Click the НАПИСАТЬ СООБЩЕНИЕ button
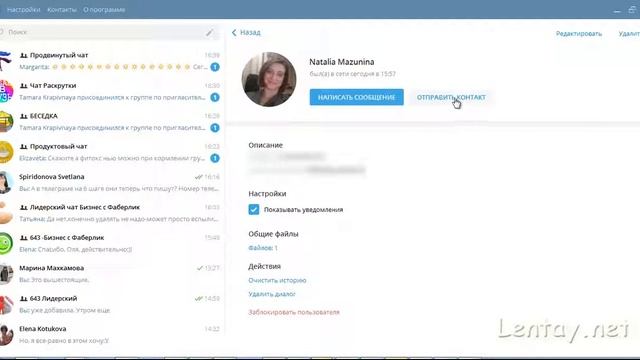Image resolution: width=640 pixels, height=360 pixels. [x=356, y=97]
